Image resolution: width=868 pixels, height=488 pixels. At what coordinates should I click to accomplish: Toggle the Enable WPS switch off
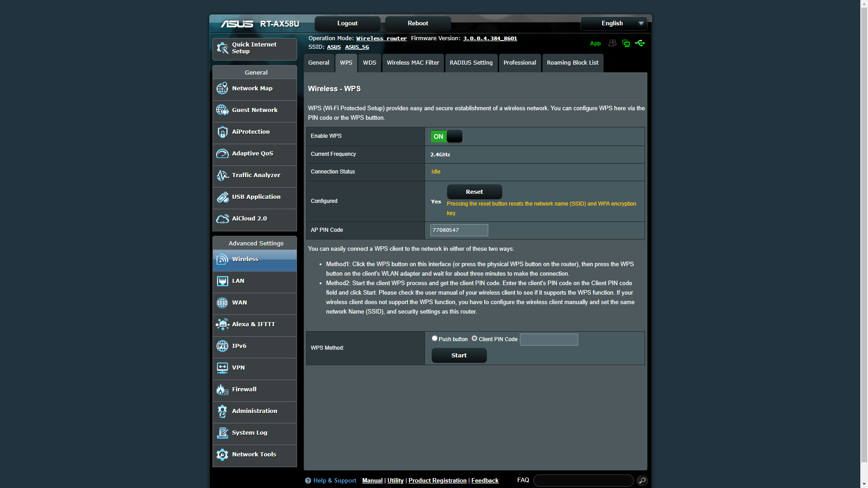tap(446, 136)
